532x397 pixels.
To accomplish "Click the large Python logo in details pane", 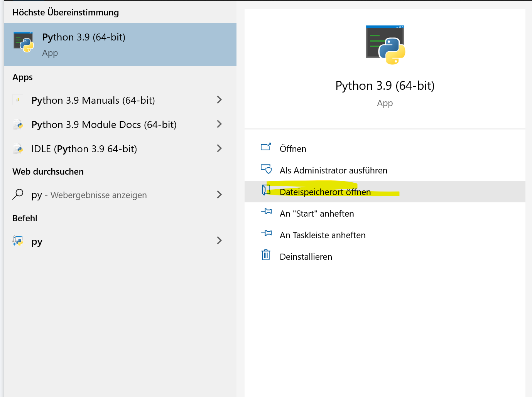I will (x=385, y=45).
